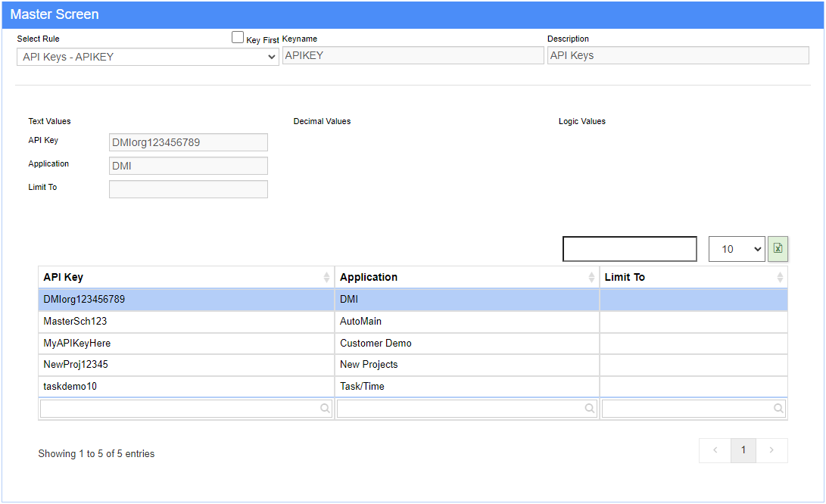Select the NewProj12345 row
Viewport: 826px width, 504px height.
[185, 365]
